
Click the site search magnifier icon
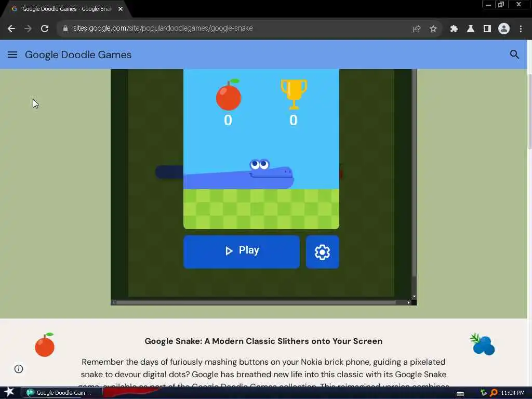(x=514, y=54)
